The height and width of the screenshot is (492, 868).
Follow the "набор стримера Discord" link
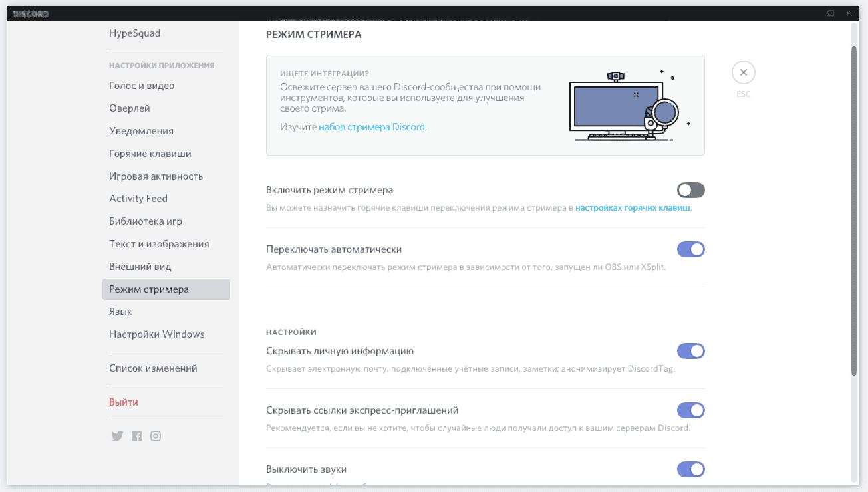coord(372,127)
